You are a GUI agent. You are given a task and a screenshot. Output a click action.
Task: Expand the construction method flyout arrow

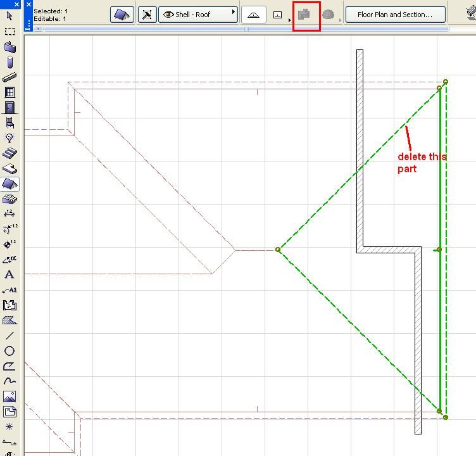[289, 20]
